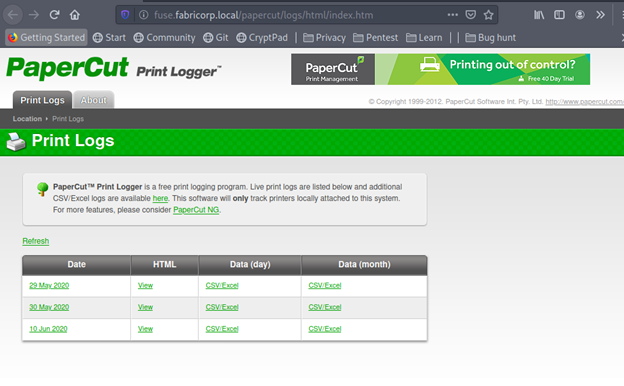
Task: Open the PaperCut NG link
Action: click(x=196, y=210)
